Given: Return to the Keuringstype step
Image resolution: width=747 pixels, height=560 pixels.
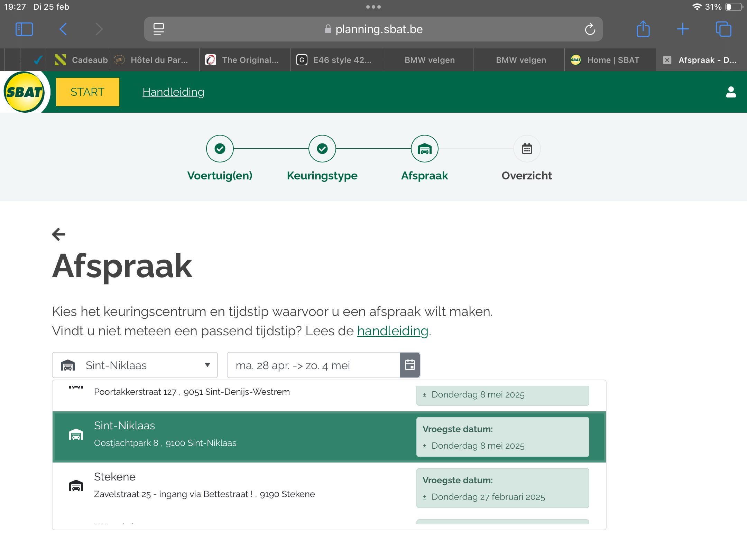Looking at the screenshot, I should pyautogui.click(x=322, y=149).
